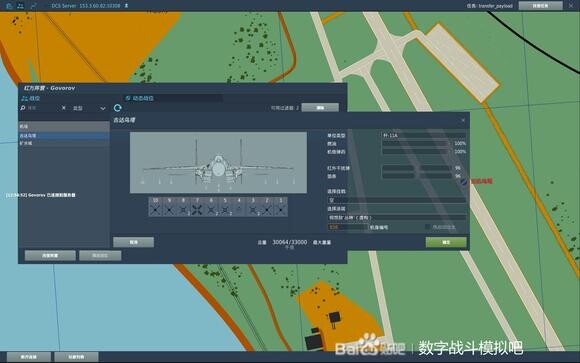580x363 pixels.
Task: Select the highlighted 古达乌塔 airfield row
Action: pos(64,136)
